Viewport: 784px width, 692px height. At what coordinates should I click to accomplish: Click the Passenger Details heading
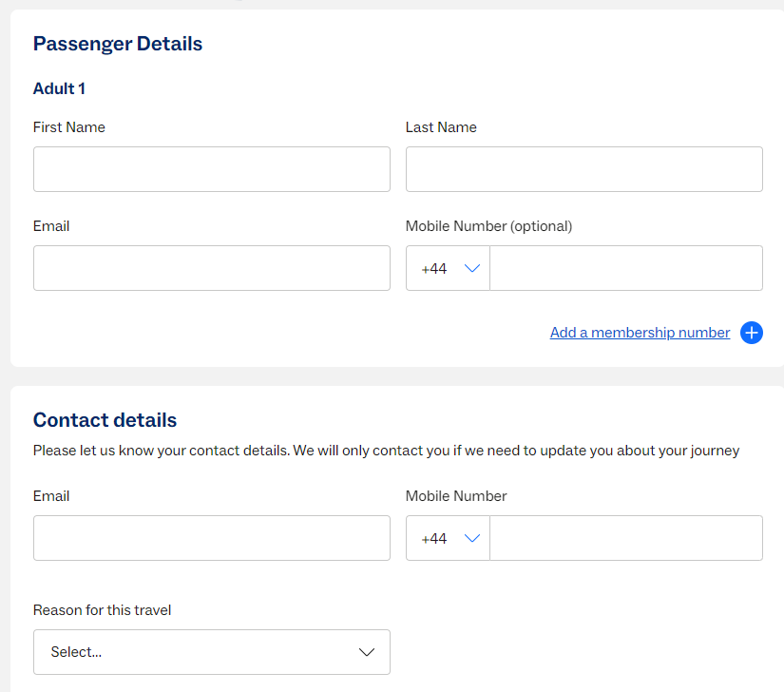coord(118,44)
